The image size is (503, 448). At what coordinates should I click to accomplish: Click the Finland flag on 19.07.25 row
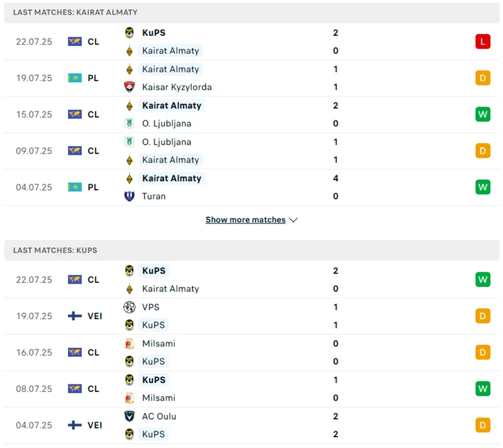[x=75, y=316]
